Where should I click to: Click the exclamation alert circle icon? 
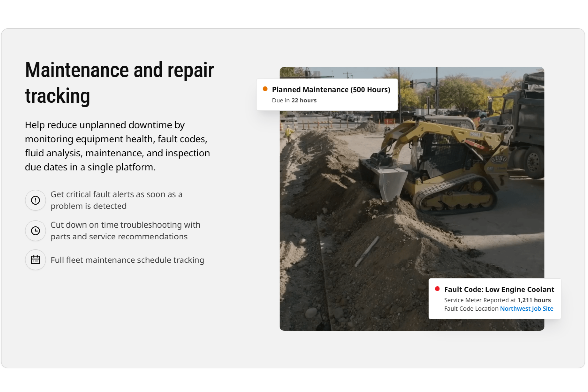[x=35, y=200]
